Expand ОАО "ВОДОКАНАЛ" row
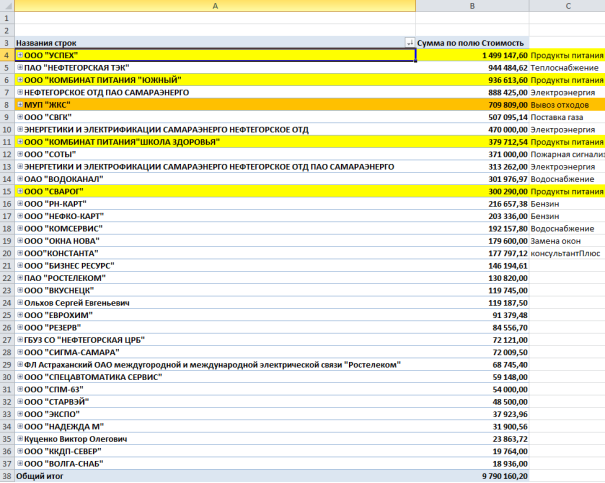The image size is (605, 483). [x=20, y=179]
